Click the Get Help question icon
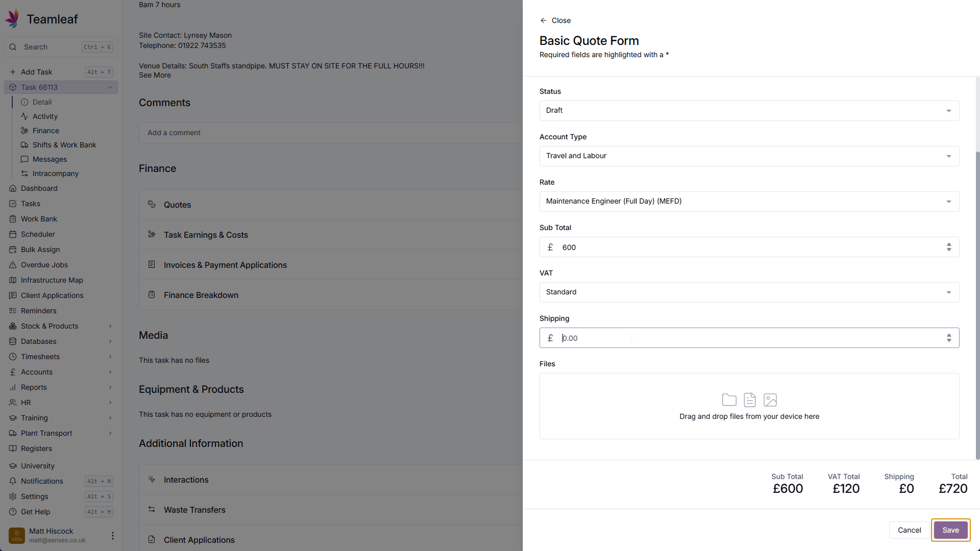The image size is (980, 551). 13,512
